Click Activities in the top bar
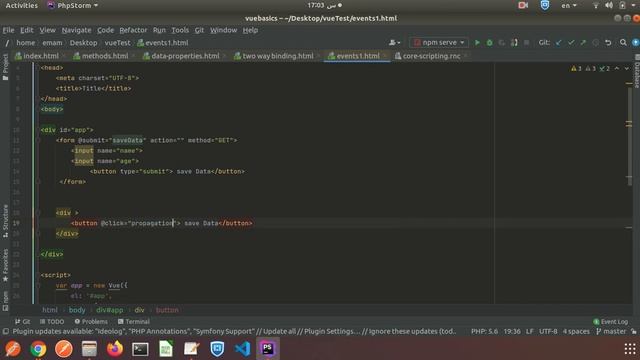This screenshot has height=360, width=640. coord(22,5)
